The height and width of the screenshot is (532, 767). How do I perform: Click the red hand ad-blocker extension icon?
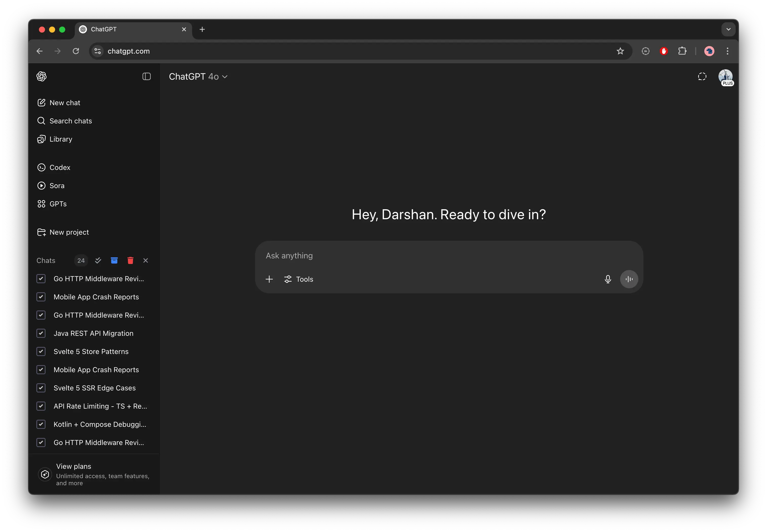(x=664, y=51)
